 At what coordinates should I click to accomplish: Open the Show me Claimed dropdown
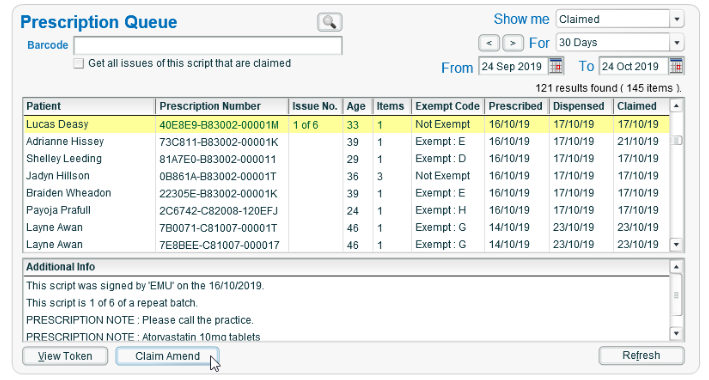click(x=676, y=19)
